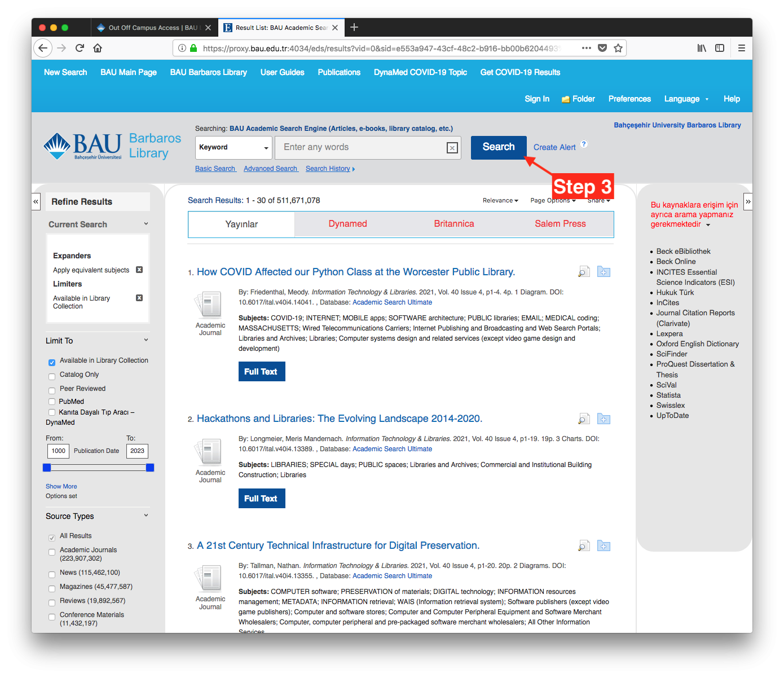The width and height of the screenshot is (784, 678).
Task: Switch to the Yayınlar tab
Action: click(x=241, y=224)
